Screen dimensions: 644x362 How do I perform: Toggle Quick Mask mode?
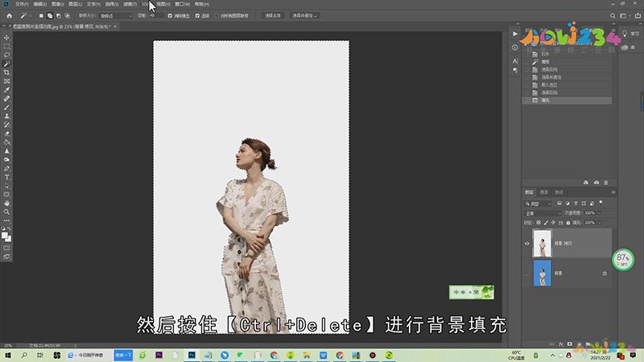(6, 248)
